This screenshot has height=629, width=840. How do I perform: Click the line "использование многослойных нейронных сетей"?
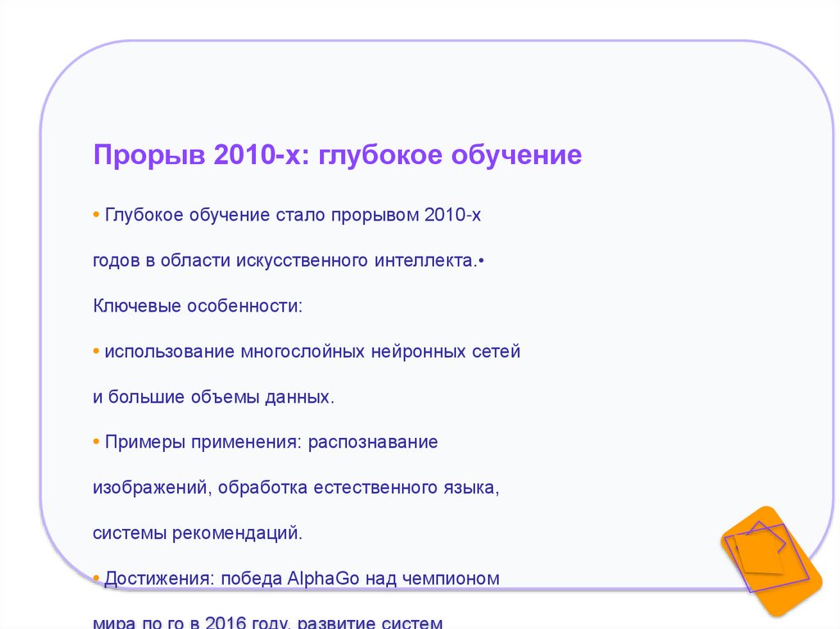tap(313, 352)
